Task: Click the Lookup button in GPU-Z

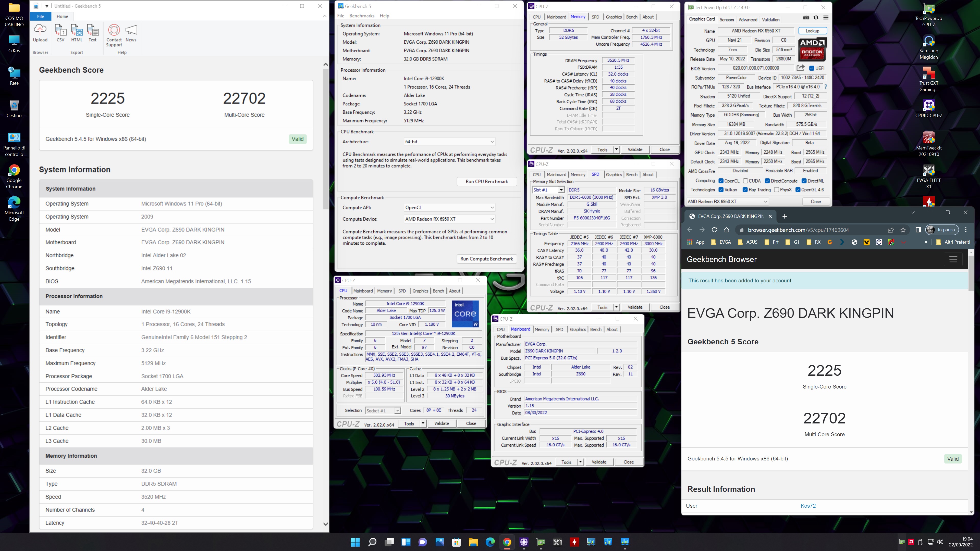Action: [x=812, y=31]
